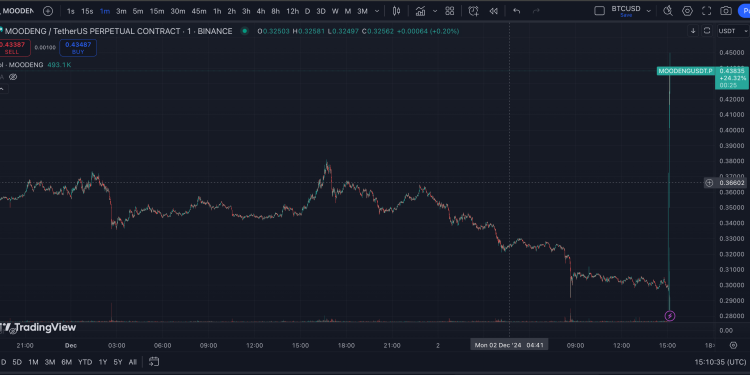750x375 pixels.
Task: Click the 15:10:35 (UTC) timezone clock
Action: (x=720, y=362)
